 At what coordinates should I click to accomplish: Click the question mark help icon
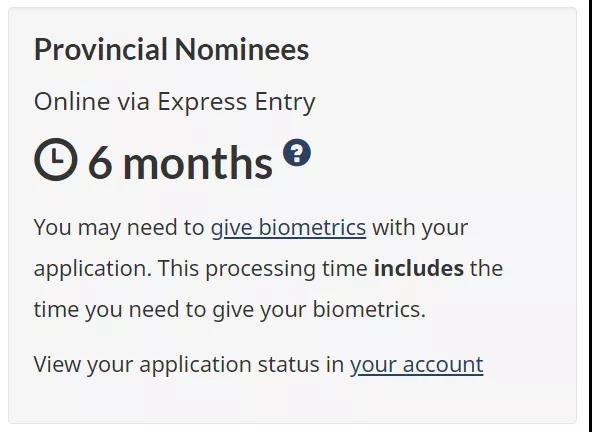tap(297, 153)
